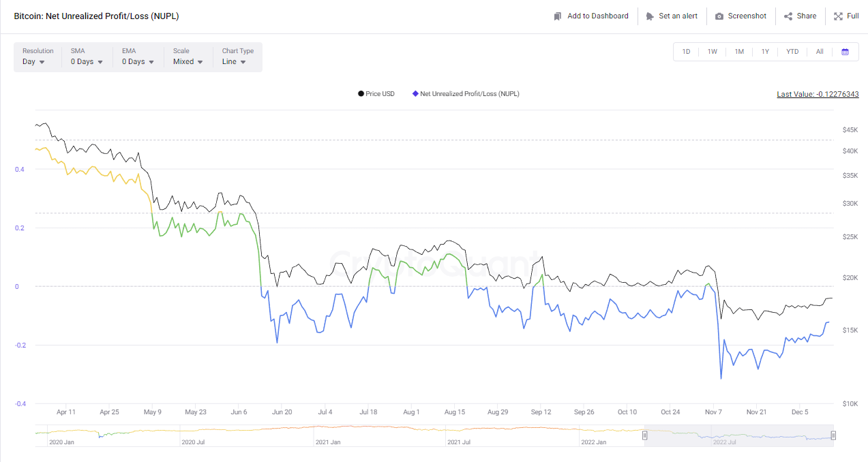Click the Set an alert bell icon
868x462 pixels.
tap(650, 16)
